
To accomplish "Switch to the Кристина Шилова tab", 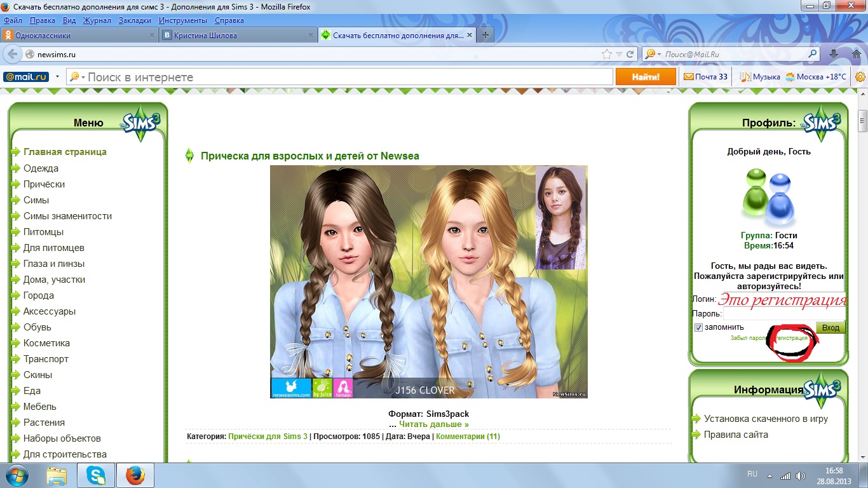I will [238, 36].
